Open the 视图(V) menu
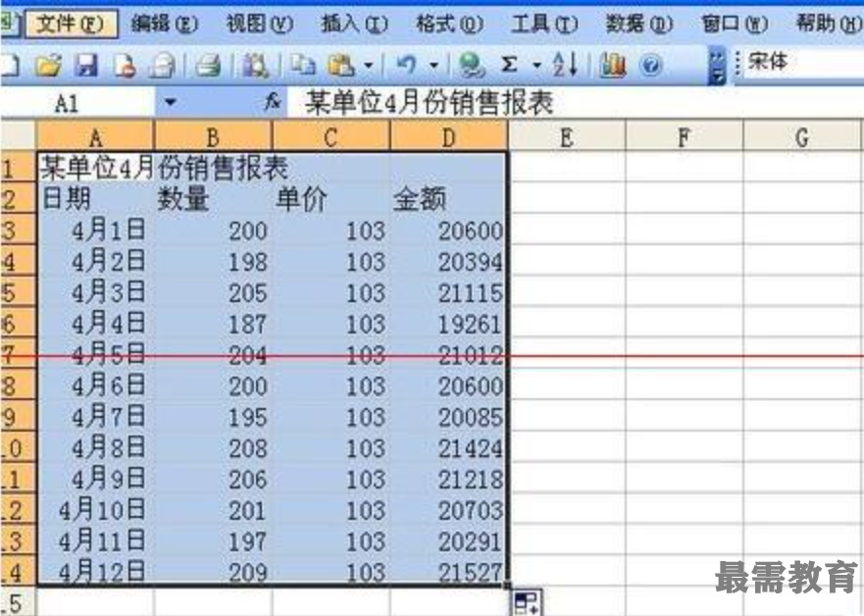 (x=260, y=24)
